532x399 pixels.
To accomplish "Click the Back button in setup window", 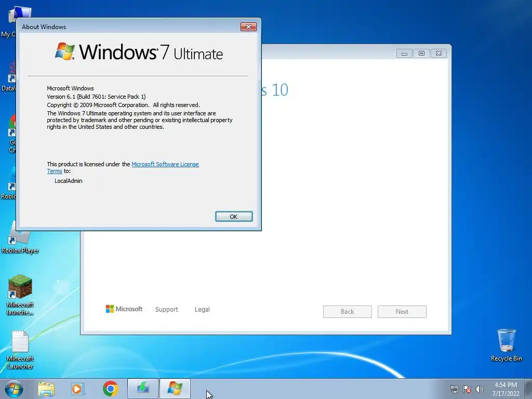I will [x=348, y=312].
